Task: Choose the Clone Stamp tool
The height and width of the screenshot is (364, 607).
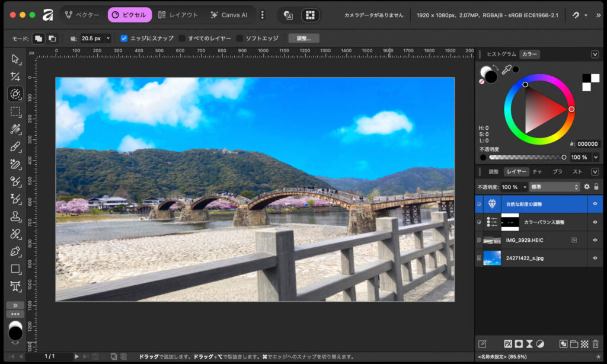Action: pos(15,216)
